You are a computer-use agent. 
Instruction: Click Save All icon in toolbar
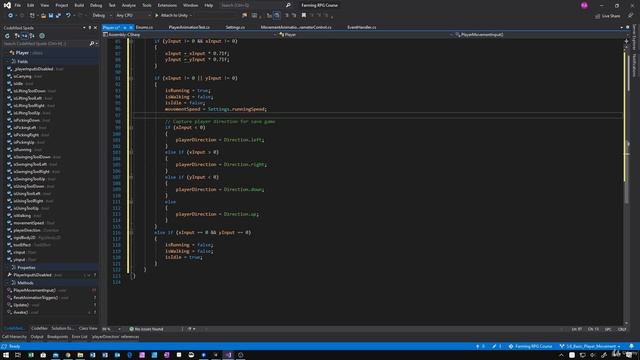(x=58, y=16)
